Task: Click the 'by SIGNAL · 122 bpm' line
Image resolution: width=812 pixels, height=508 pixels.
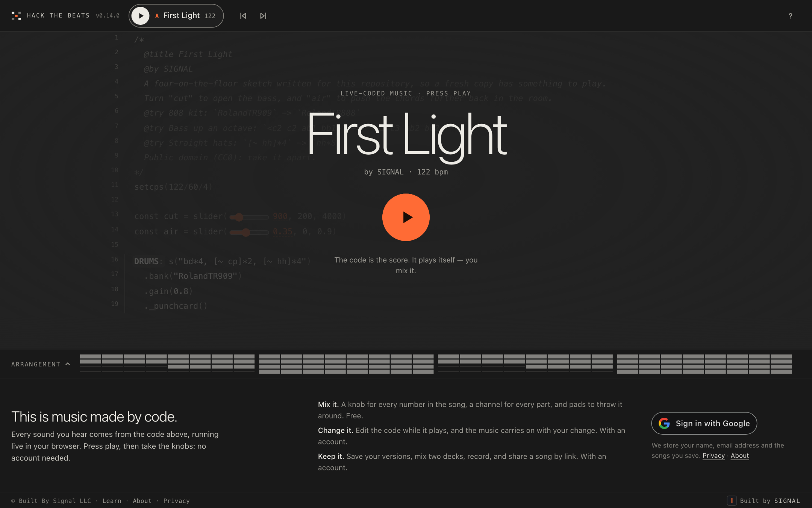Action: click(406, 172)
